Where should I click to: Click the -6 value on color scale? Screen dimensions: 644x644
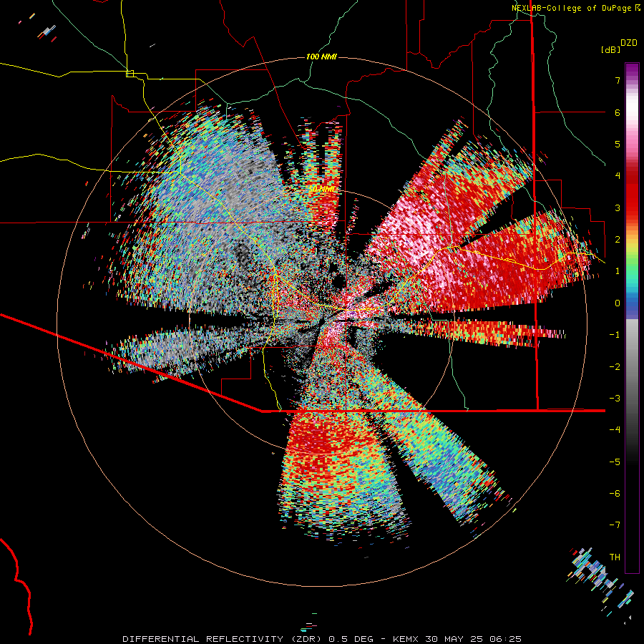pos(615,494)
